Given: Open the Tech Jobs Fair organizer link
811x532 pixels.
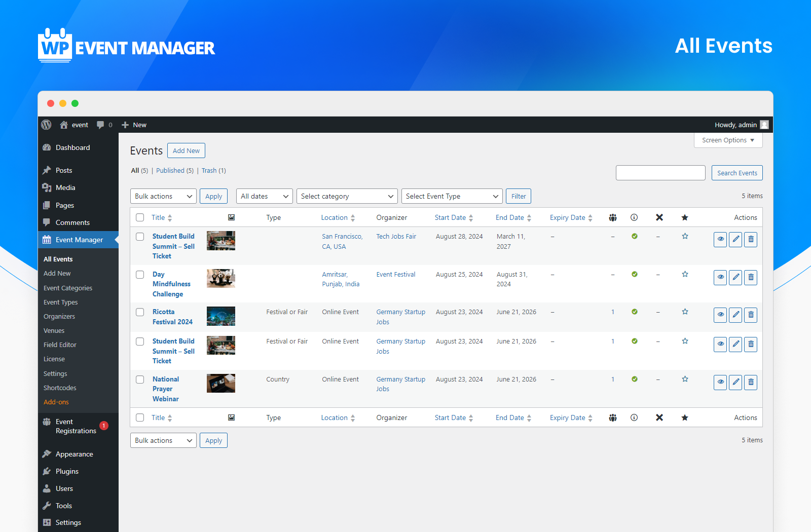Looking at the screenshot, I should point(396,236).
